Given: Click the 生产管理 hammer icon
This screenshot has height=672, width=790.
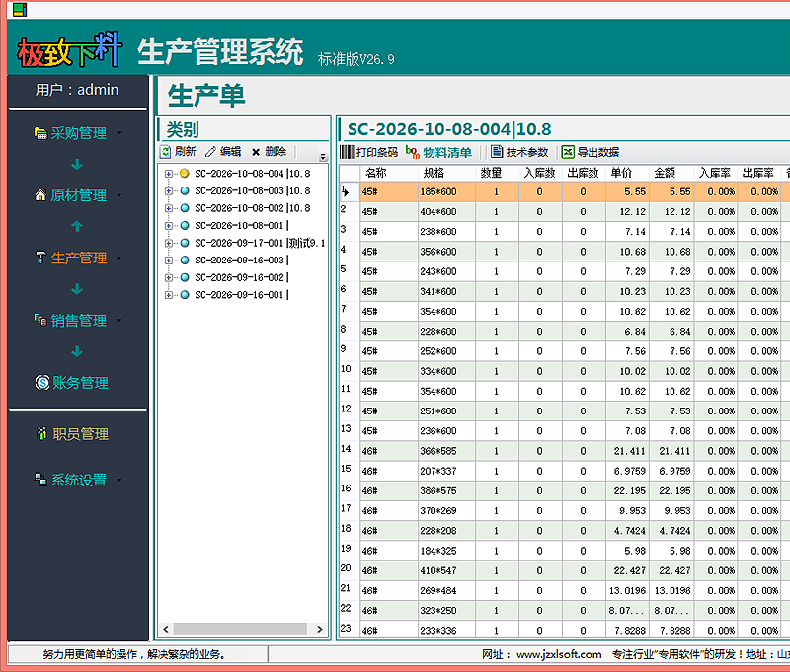Looking at the screenshot, I should click(40, 258).
